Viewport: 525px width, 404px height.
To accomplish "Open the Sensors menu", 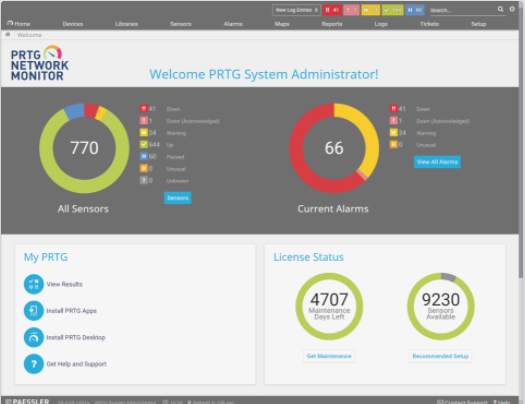I will pos(181,24).
